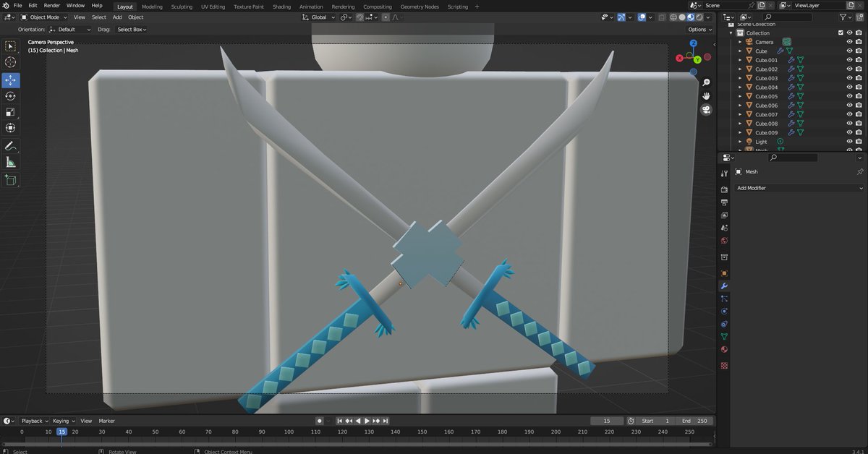Viewport: 868px width, 454px height.
Task: Open the Render properties tab
Action: click(x=724, y=190)
